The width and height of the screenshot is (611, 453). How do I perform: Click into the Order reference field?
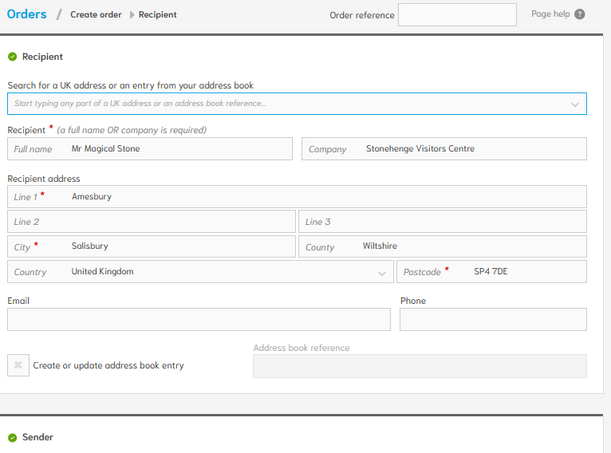(457, 15)
